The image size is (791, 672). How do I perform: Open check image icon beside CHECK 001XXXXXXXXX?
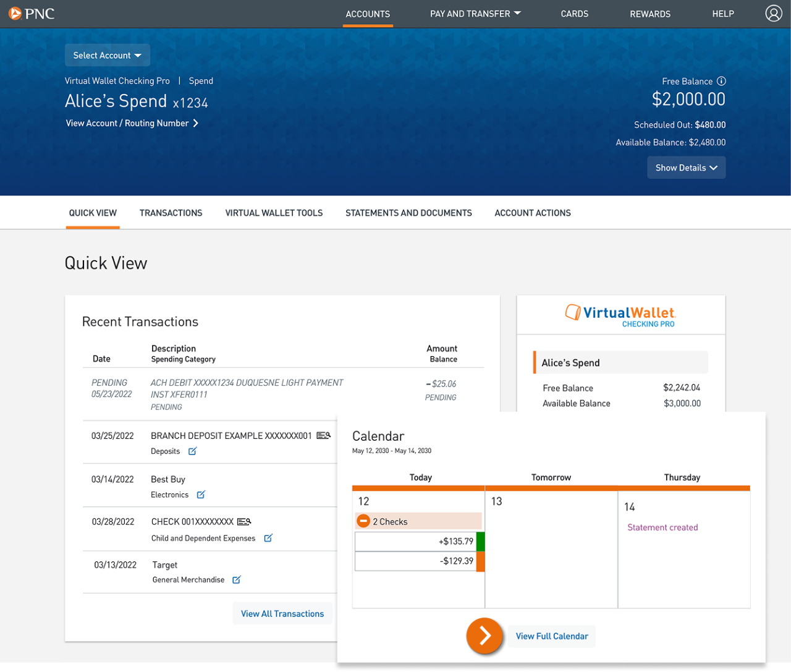tap(243, 521)
